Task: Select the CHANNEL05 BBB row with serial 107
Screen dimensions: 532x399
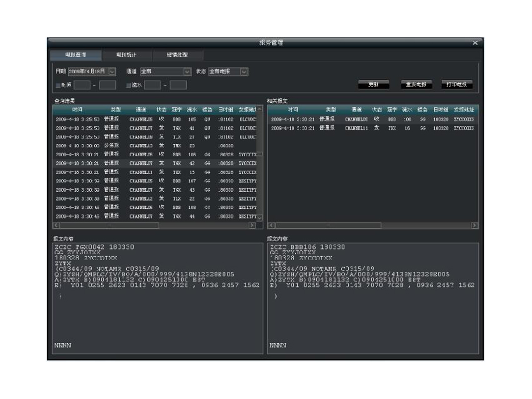Action: coord(155,181)
